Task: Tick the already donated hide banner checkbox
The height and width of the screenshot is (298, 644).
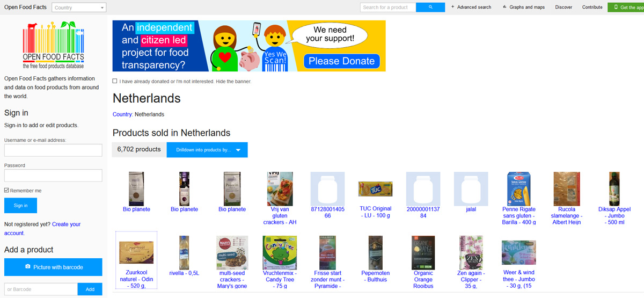Action: point(115,81)
